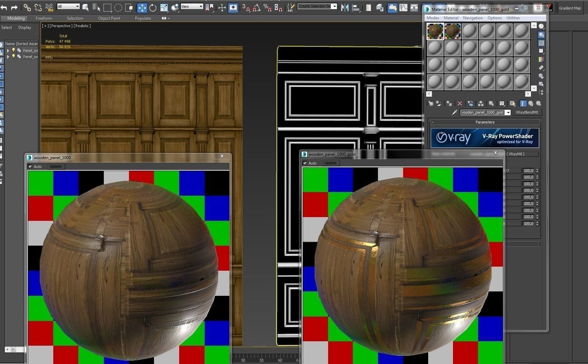Open the Utilities menu in Material Editor
The height and width of the screenshot is (364, 588).
tap(513, 18)
